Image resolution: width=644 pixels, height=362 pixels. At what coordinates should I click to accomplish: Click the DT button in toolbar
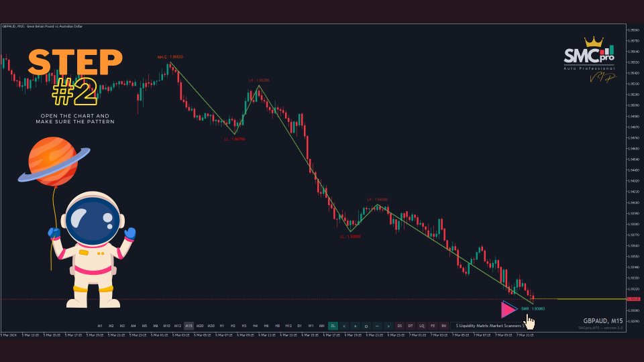411,325
